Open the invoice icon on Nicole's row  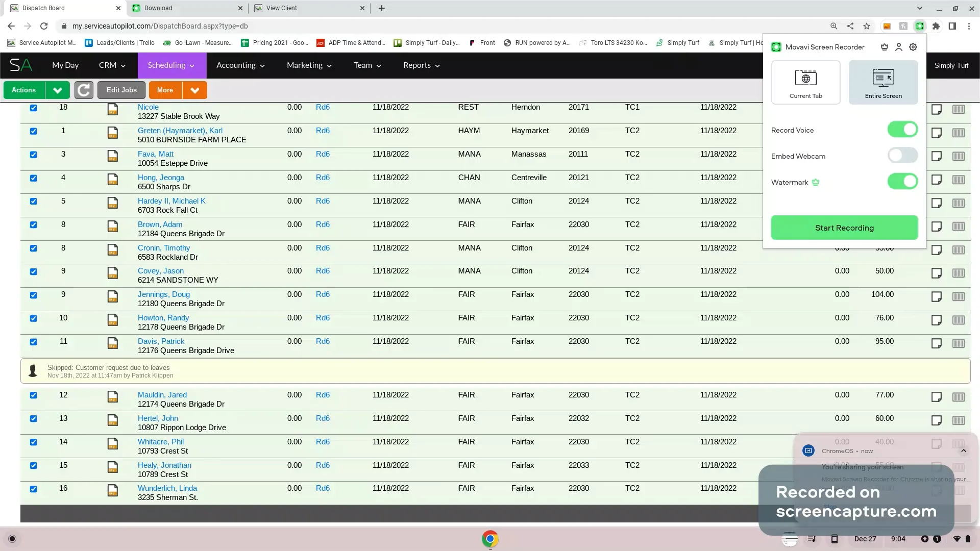click(x=112, y=110)
